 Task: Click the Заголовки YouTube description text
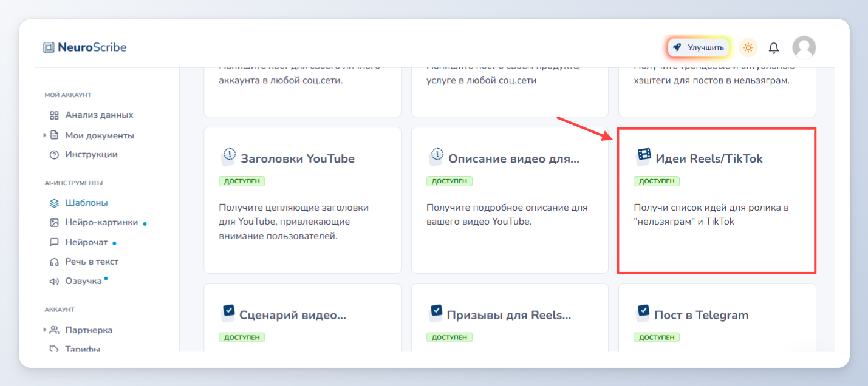(x=293, y=222)
